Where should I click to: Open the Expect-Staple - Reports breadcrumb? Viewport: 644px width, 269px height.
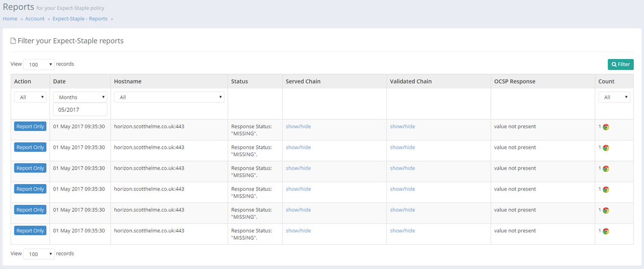(x=80, y=19)
